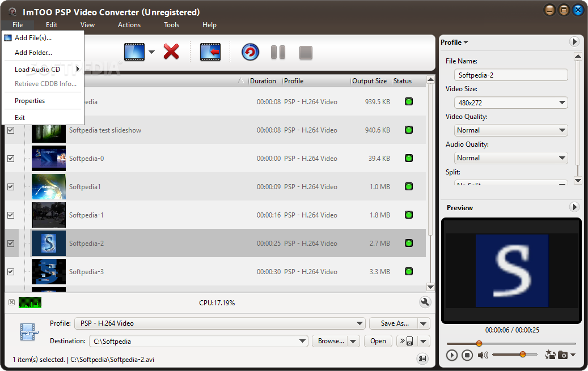Image resolution: width=588 pixels, height=371 pixels.
Task: Open the log list icon in status bar
Action: point(422,359)
